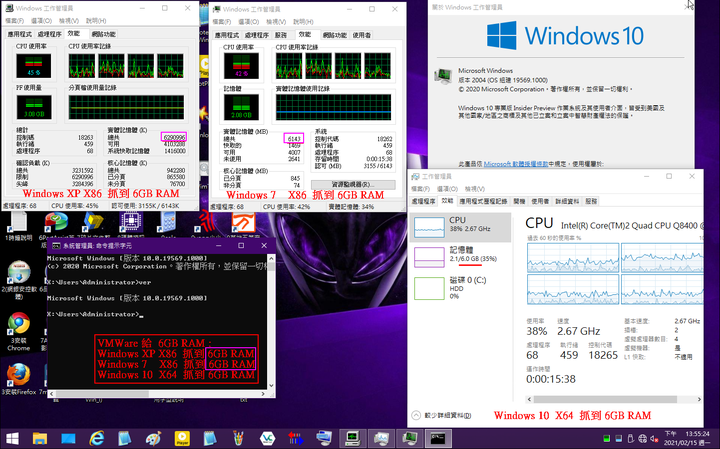720x449 pixels.
Task: Click the language globe tray icon
Action: click(x=642, y=439)
